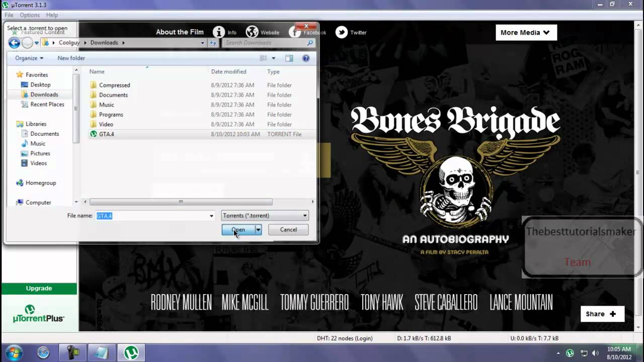Show hidden tray icons arrow
Viewport: 644px width, 362px height.
[x=558, y=353]
